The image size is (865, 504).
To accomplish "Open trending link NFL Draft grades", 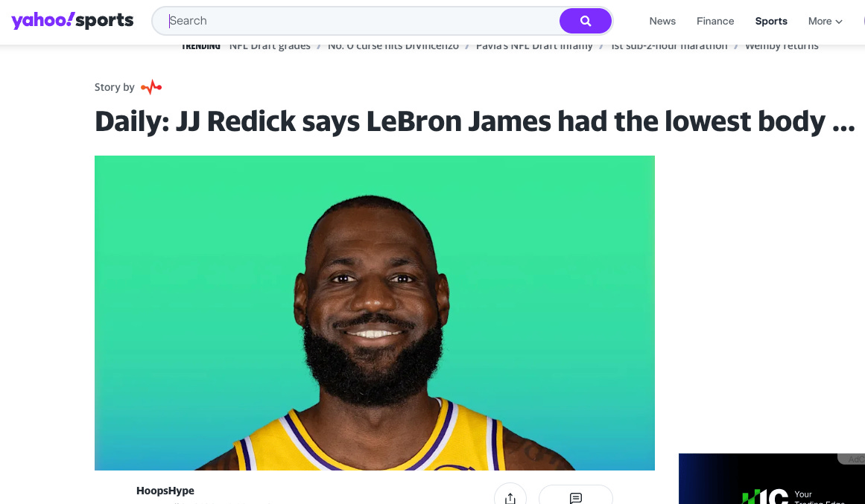I will 270,46.
